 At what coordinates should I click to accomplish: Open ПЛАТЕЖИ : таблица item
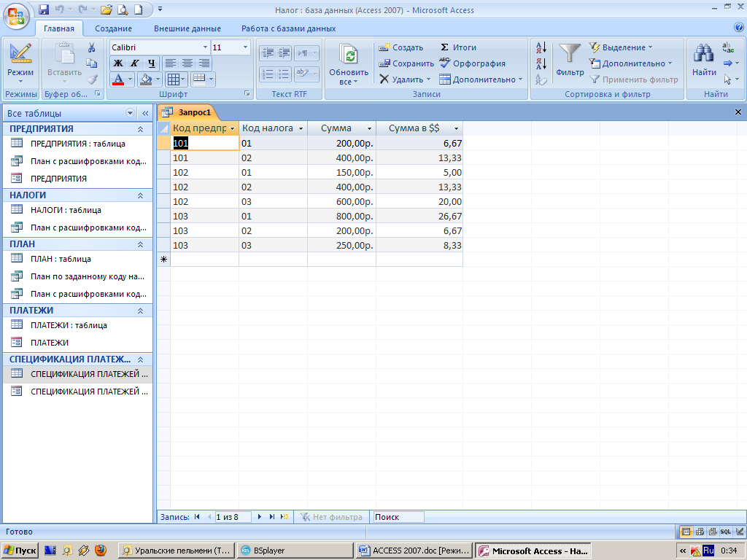point(77,325)
